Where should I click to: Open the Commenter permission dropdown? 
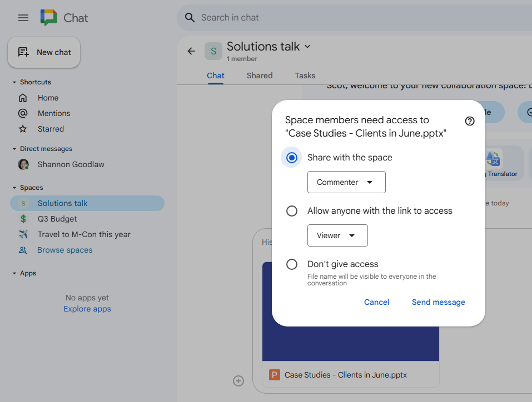pos(346,182)
